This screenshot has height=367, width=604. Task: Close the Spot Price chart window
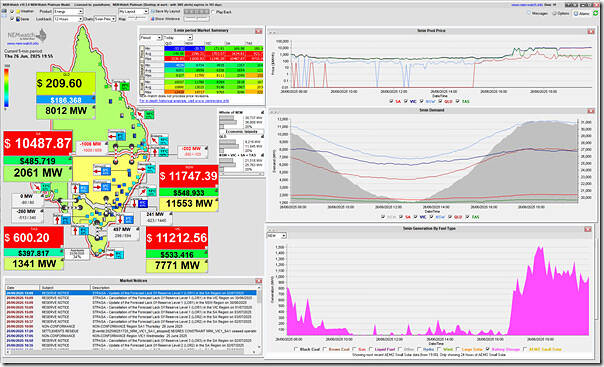(x=591, y=31)
